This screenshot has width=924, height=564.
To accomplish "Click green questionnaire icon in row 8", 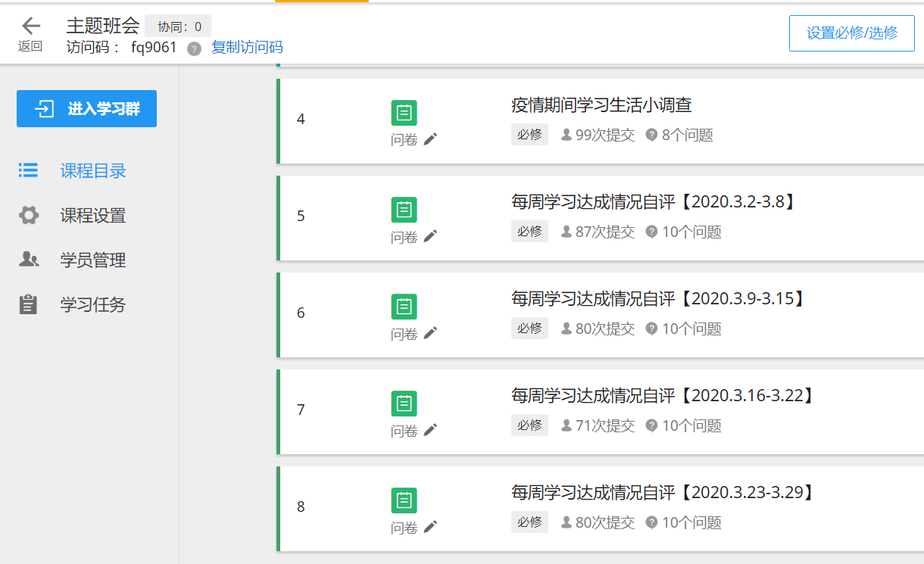I will point(404,500).
